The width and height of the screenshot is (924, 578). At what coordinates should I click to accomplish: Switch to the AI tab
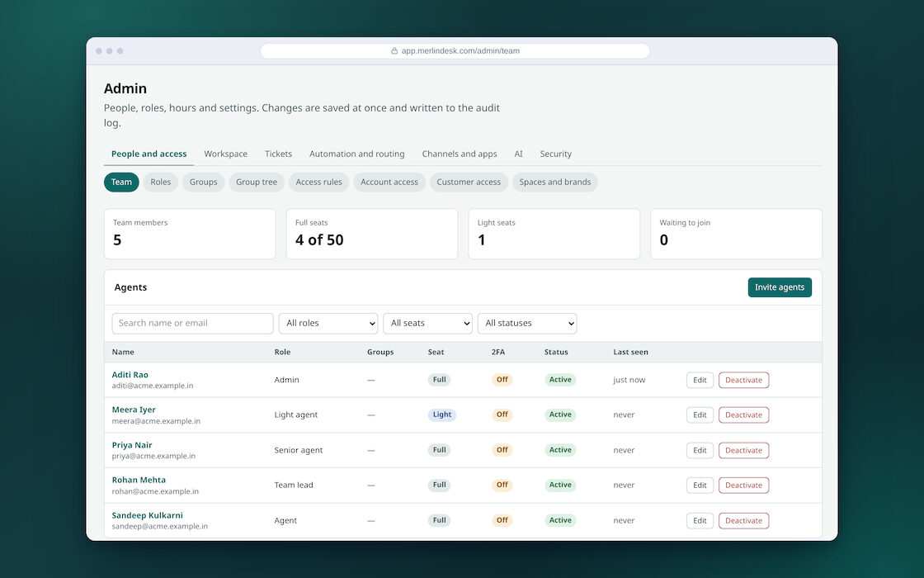point(519,154)
